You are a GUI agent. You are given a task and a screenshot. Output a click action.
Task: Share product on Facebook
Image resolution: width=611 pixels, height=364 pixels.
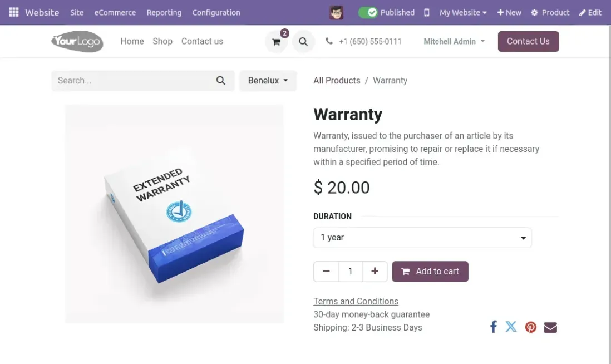[x=493, y=327]
